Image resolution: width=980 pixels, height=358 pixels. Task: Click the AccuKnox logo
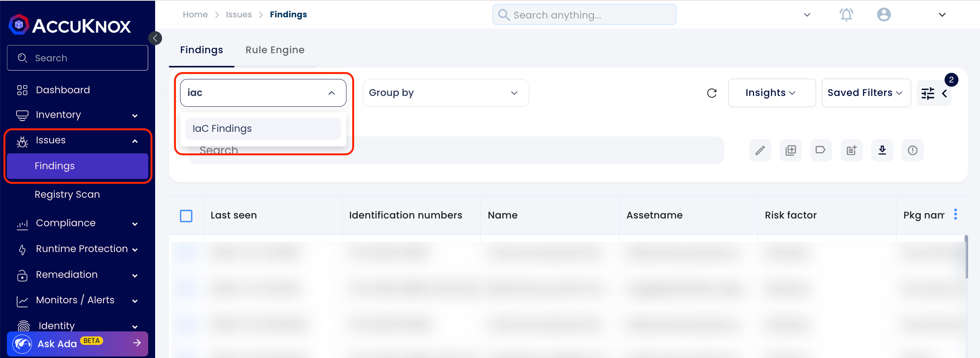[70, 25]
